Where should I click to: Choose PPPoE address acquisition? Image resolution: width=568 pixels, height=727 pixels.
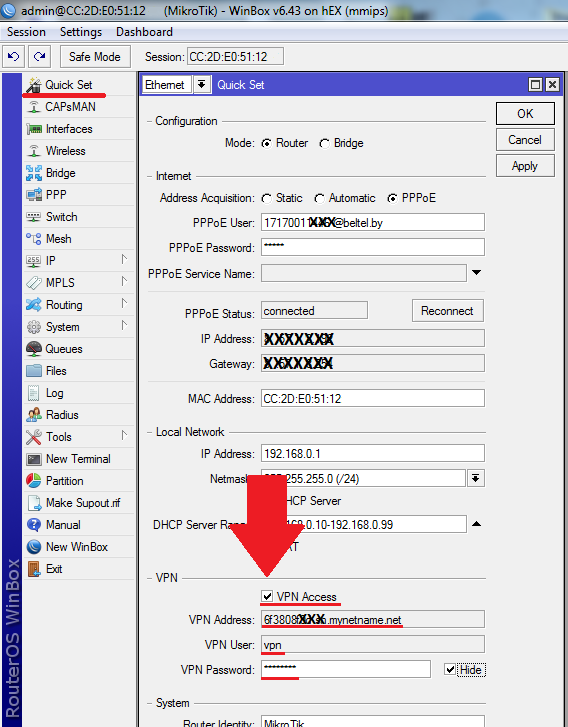[x=392, y=199]
